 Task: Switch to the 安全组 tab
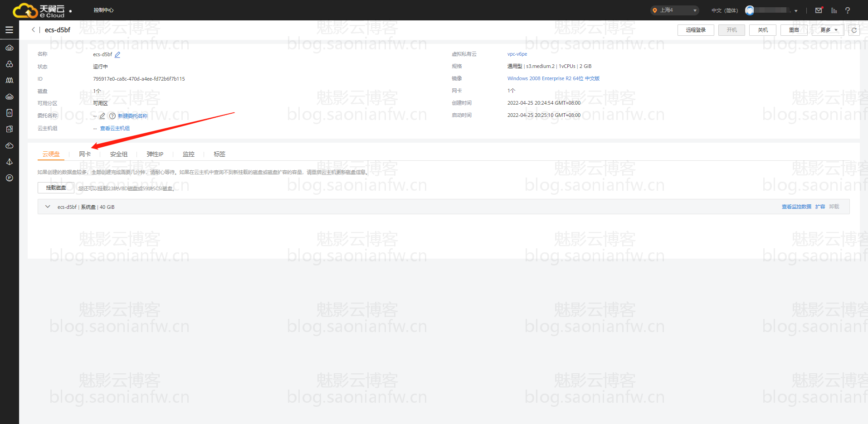[118, 154]
